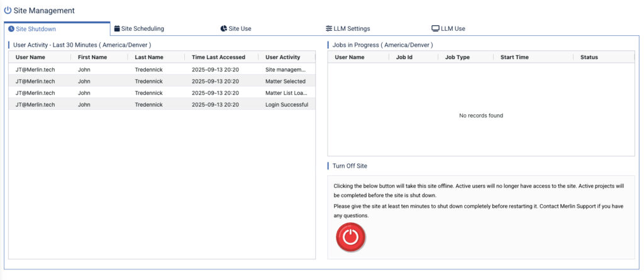Image resolution: width=644 pixels, height=280 pixels.
Task: Click the sliders icon on LLM Settings tab
Action: coord(329,29)
